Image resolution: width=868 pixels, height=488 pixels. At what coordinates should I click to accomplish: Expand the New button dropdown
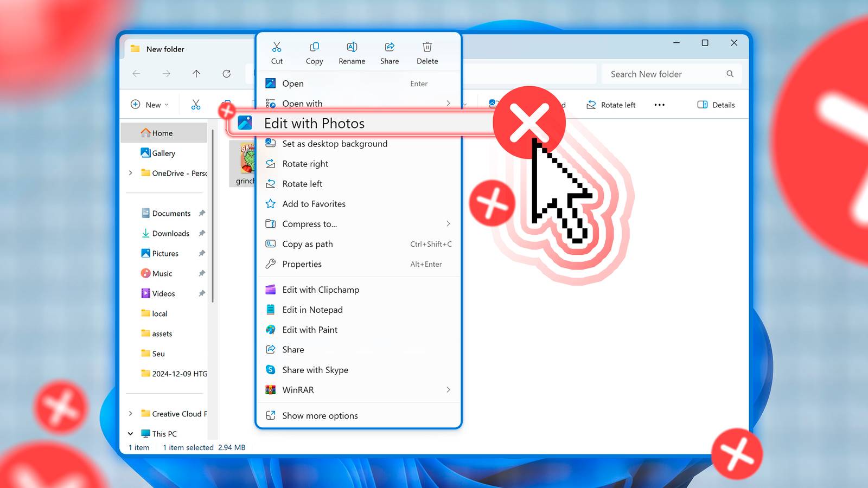(165, 104)
